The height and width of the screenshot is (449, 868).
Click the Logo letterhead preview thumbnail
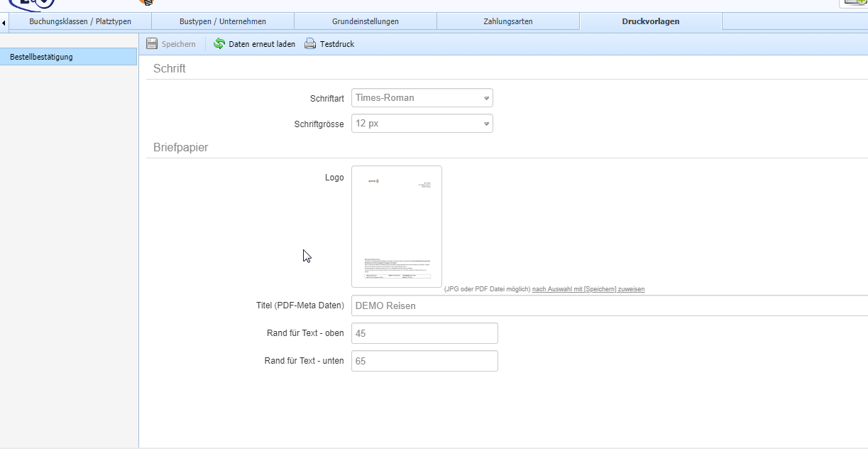[x=397, y=226]
